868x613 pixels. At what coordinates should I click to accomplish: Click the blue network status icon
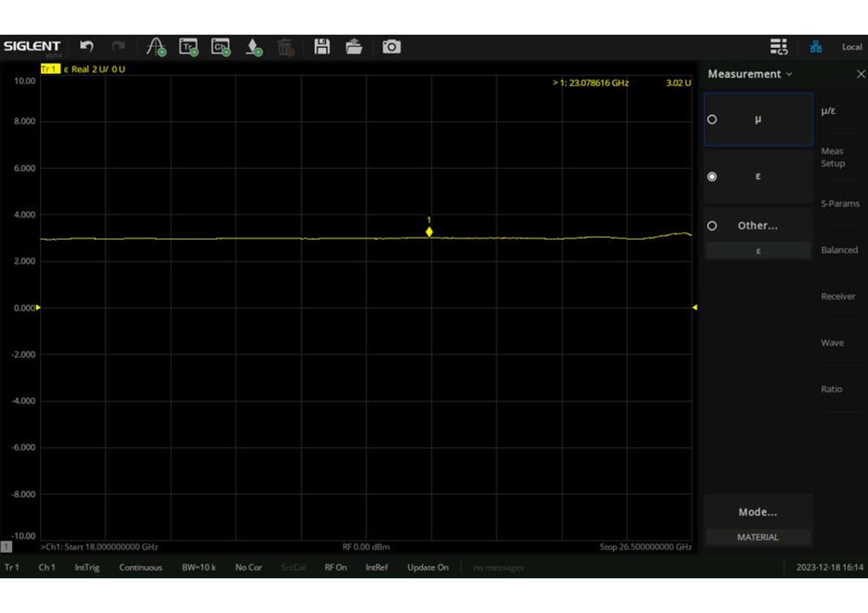pyautogui.click(x=816, y=47)
